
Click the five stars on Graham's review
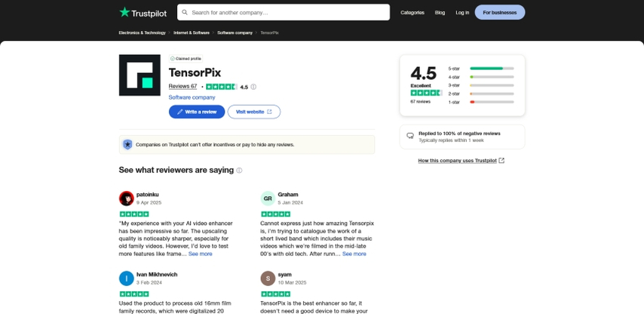(x=275, y=214)
